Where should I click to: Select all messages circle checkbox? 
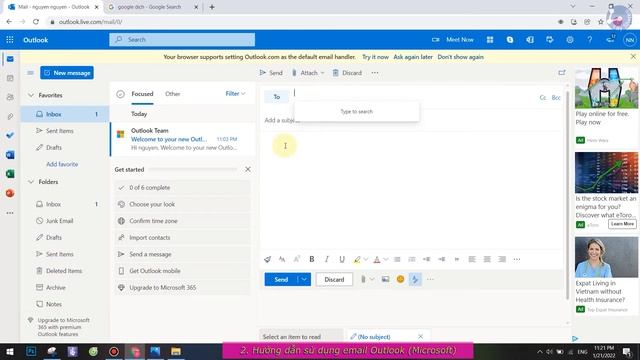click(120, 94)
